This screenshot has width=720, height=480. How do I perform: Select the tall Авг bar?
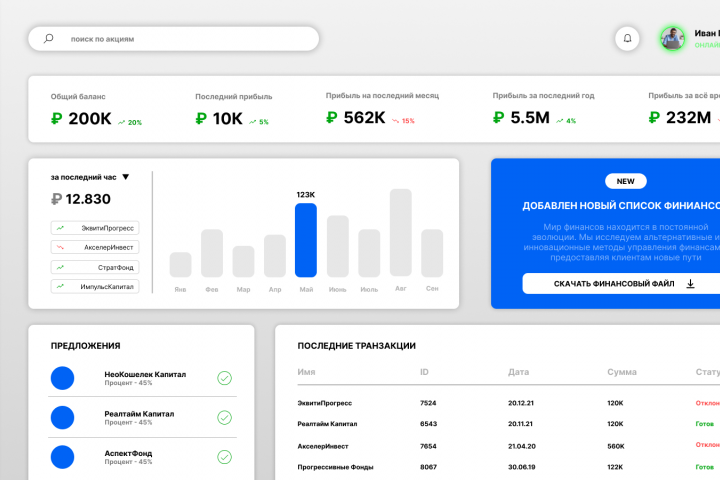pos(400,232)
